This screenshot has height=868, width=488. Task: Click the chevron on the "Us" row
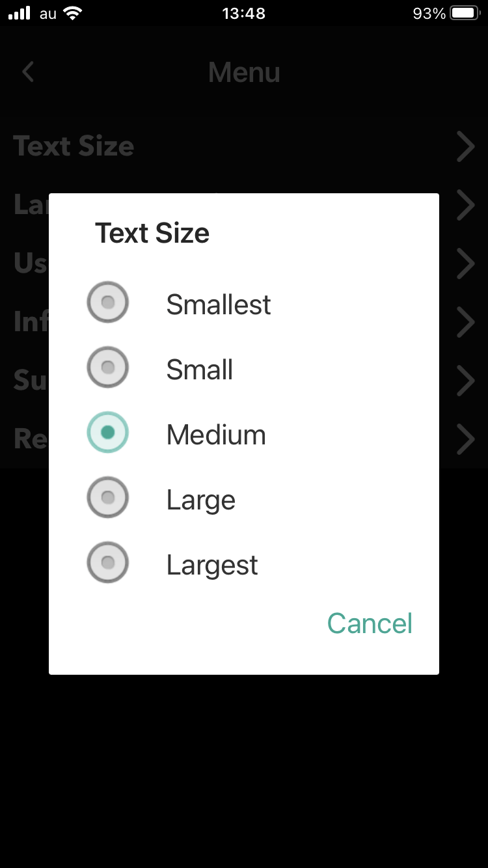pos(465,264)
